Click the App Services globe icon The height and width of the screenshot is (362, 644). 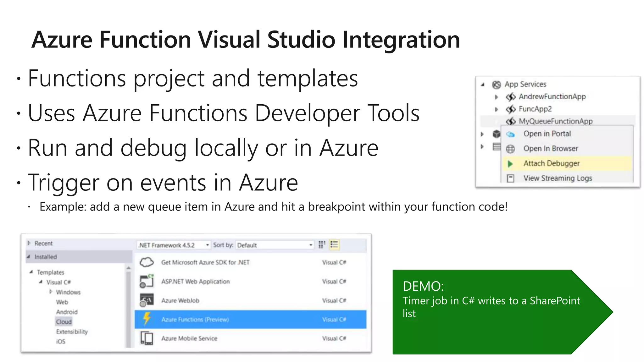tap(496, 85)
